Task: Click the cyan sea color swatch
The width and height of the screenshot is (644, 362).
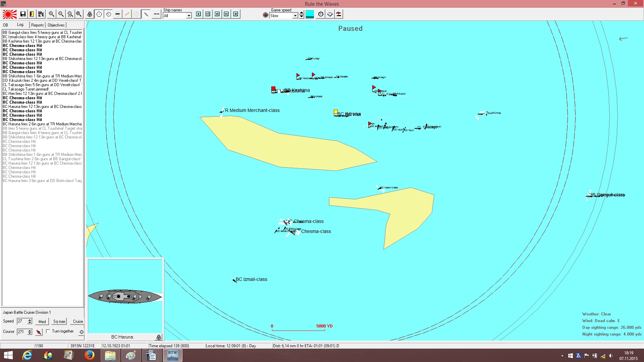Action: tap(310, 14)
